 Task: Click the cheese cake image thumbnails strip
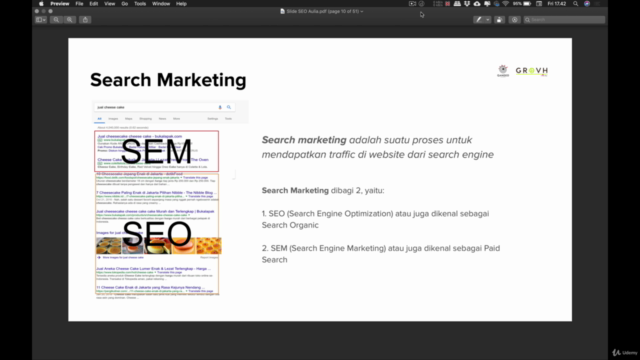[x=159, y=246]
